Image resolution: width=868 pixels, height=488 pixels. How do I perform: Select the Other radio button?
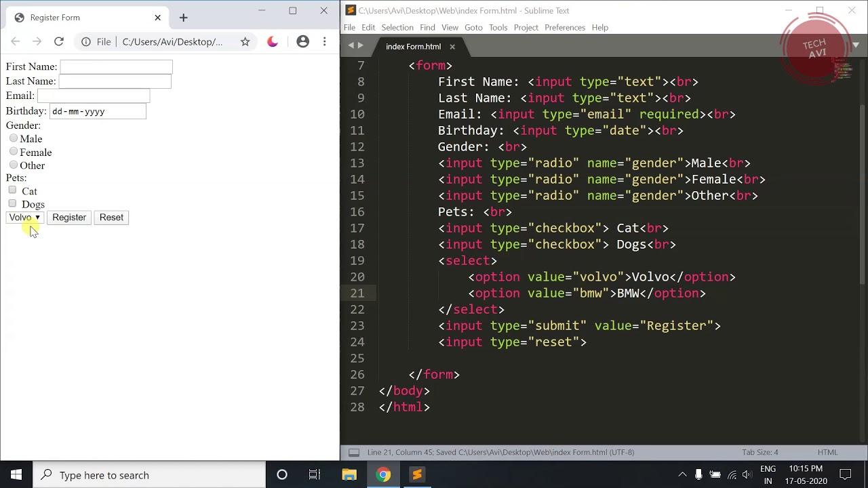pyautogui.click(x=14, y=165)
